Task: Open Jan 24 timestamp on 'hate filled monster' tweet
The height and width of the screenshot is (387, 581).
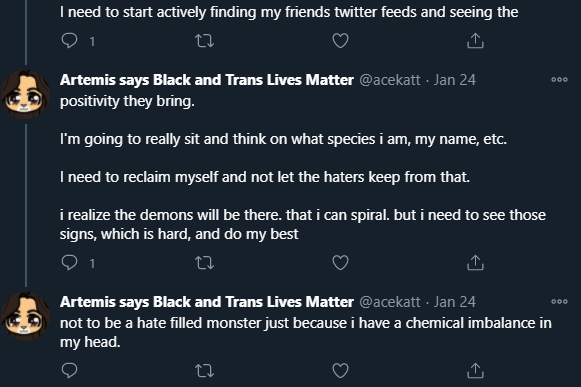Action: pyautogui.click(x=455, y=302)
